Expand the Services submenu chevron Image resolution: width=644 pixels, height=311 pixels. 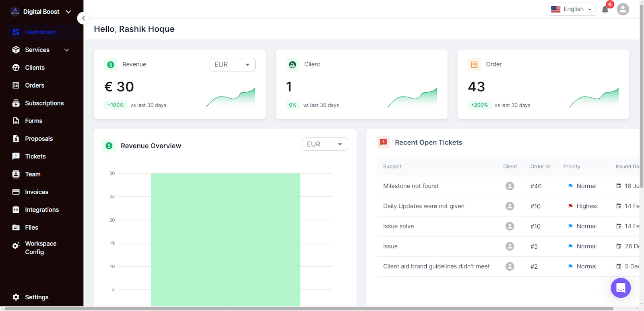tap(67, 50)
